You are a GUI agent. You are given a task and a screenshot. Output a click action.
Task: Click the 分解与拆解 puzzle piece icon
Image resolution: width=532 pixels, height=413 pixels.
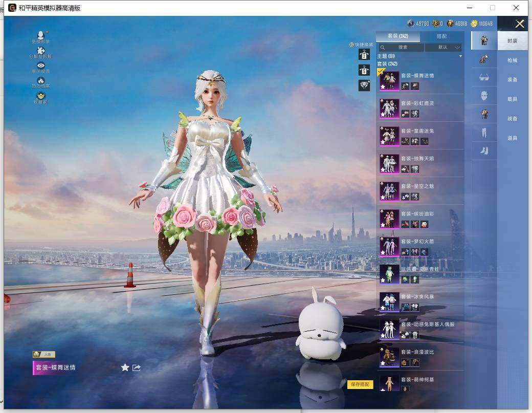41,51
